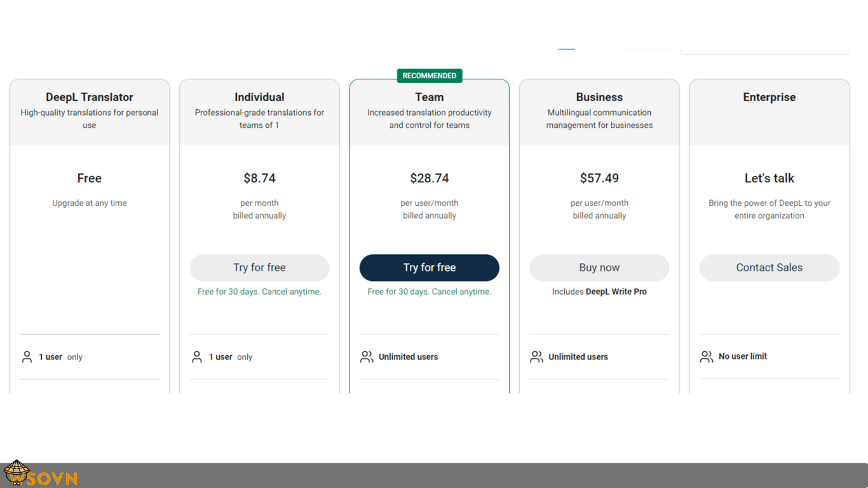Start Team plan with Try for free
Image resolution: width=868 pixels, height=488 pixels.
click(x=430, y=268)
